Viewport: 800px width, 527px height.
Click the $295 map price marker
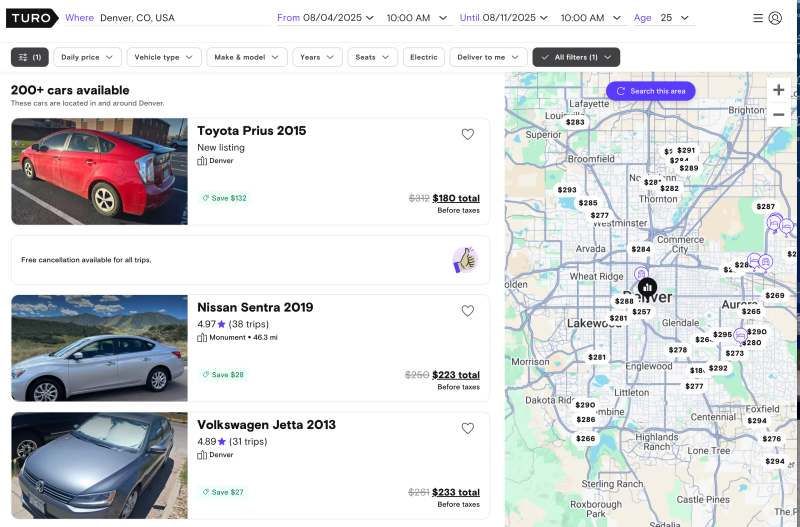[722, 335]
